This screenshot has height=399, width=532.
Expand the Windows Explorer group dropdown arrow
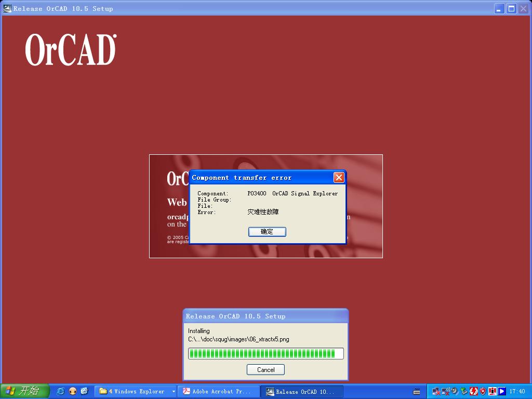click(x=174, y=392)
